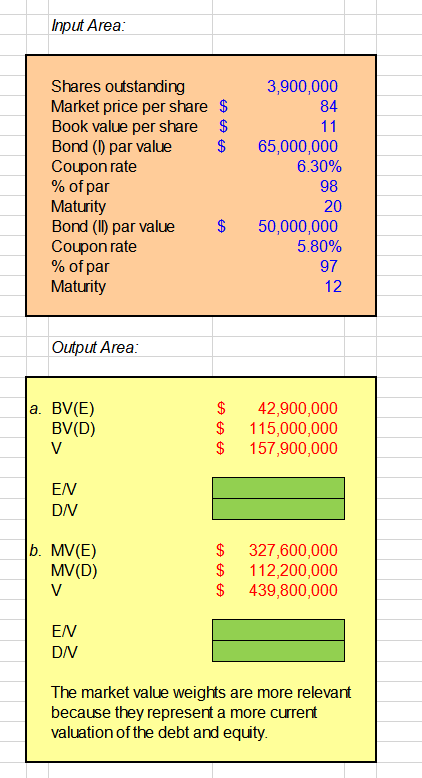Click the Bond (I) par value label
This screenshot has height=778, width=422.
click(112, 146)
